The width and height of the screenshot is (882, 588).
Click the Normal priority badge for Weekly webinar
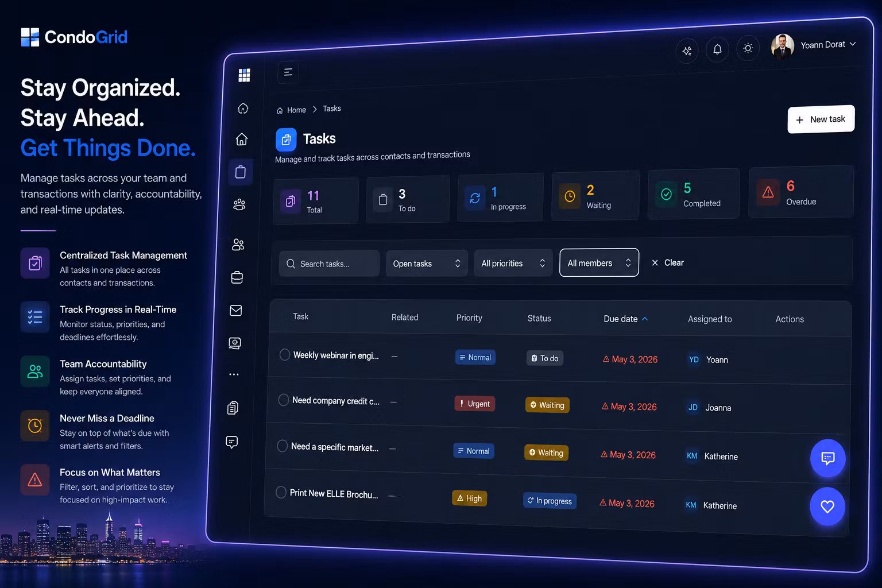click(x=475, y=357)
